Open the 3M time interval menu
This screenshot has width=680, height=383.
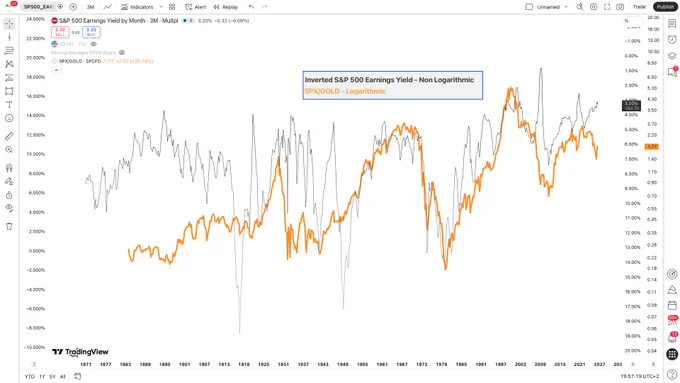pos(90,7)
